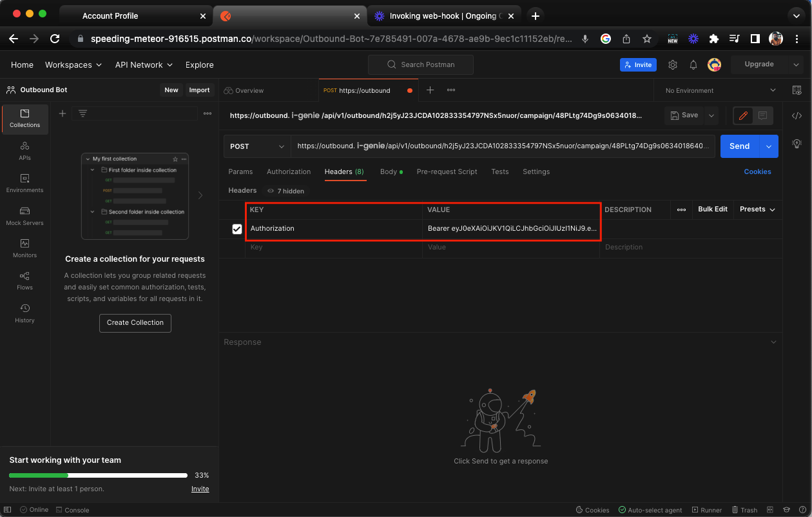Click the Send button
The width and height of the screenshot is (812, 517).
(739, 146)
